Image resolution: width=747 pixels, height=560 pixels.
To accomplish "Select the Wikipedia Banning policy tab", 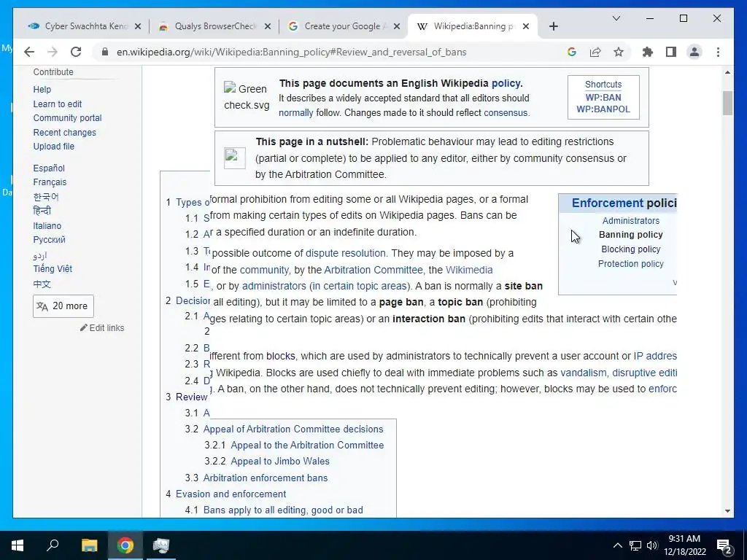I will point(473,26).
